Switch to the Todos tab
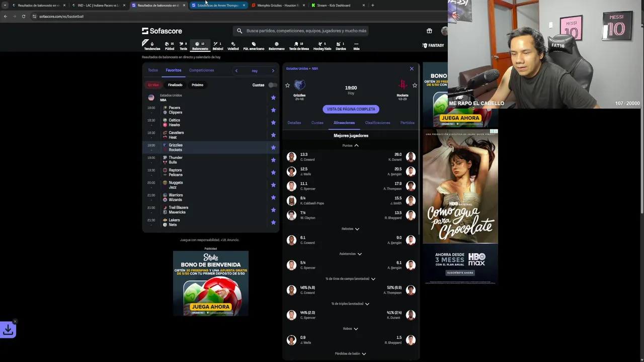The height and width of the screenshot is (362, 644). point(153,70)
